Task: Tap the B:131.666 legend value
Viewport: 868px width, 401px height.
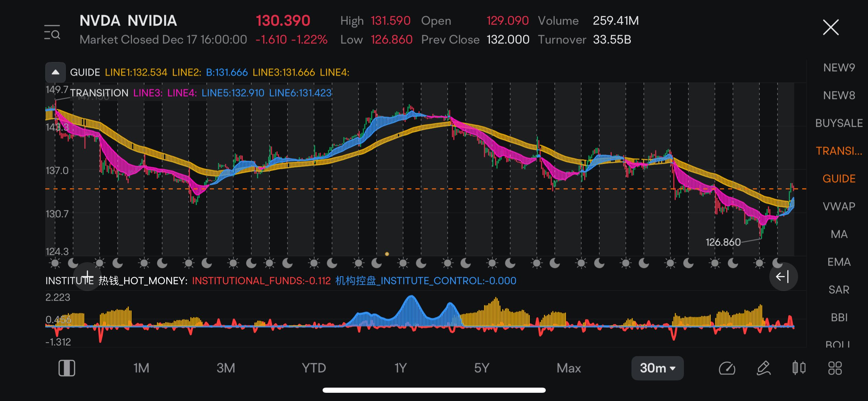Action: tap(227, 72)
